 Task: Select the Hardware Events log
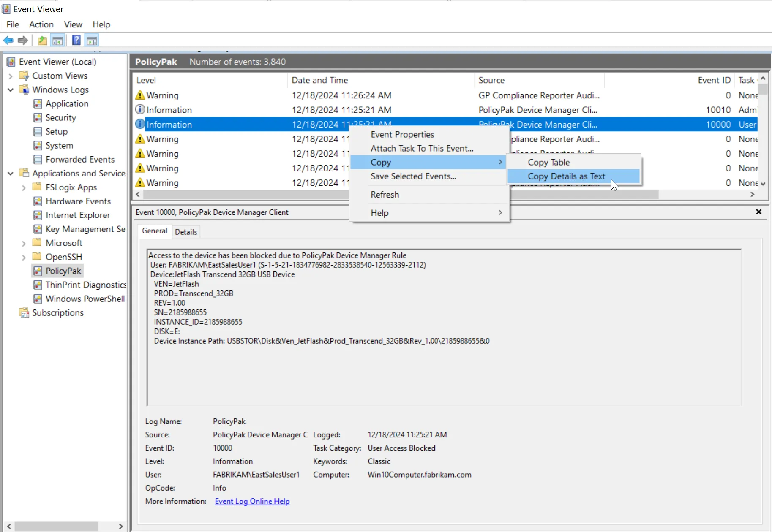click(78, 201)
